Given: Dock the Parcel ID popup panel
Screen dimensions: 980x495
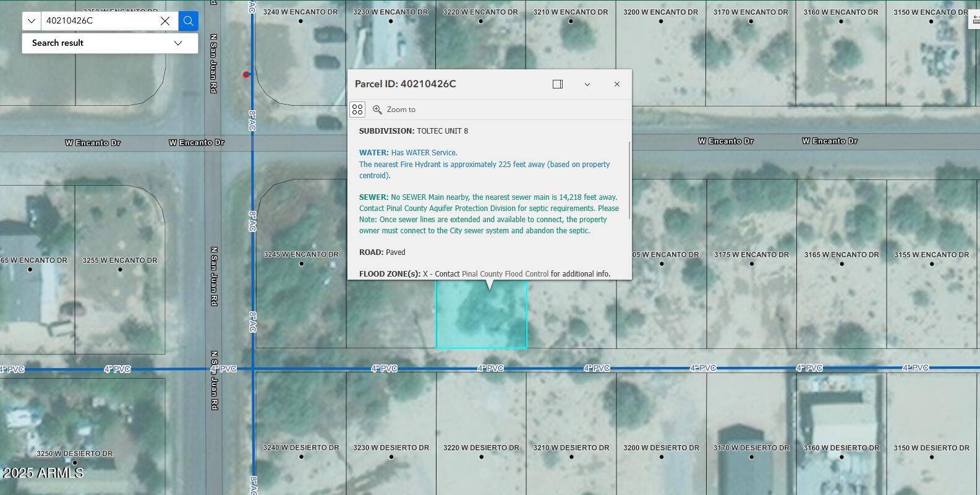Looking at the screenshot, I should [558, 84].
